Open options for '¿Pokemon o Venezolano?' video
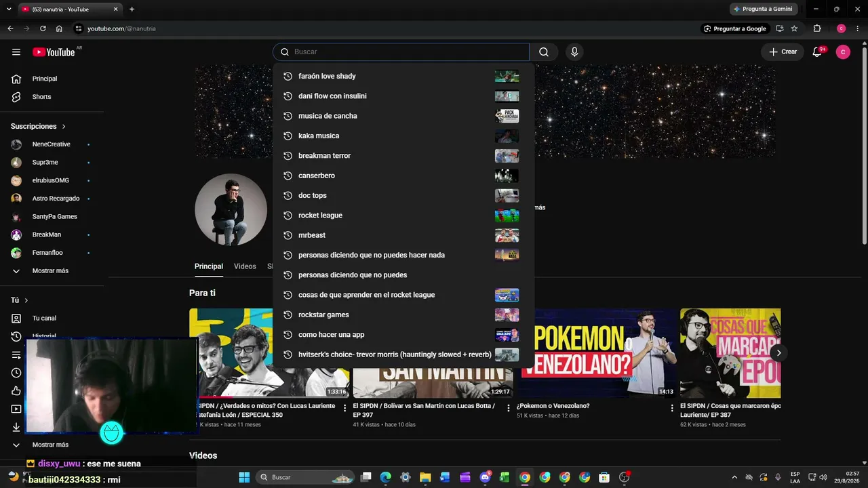 pyautogui.click(x=672, y=408)
